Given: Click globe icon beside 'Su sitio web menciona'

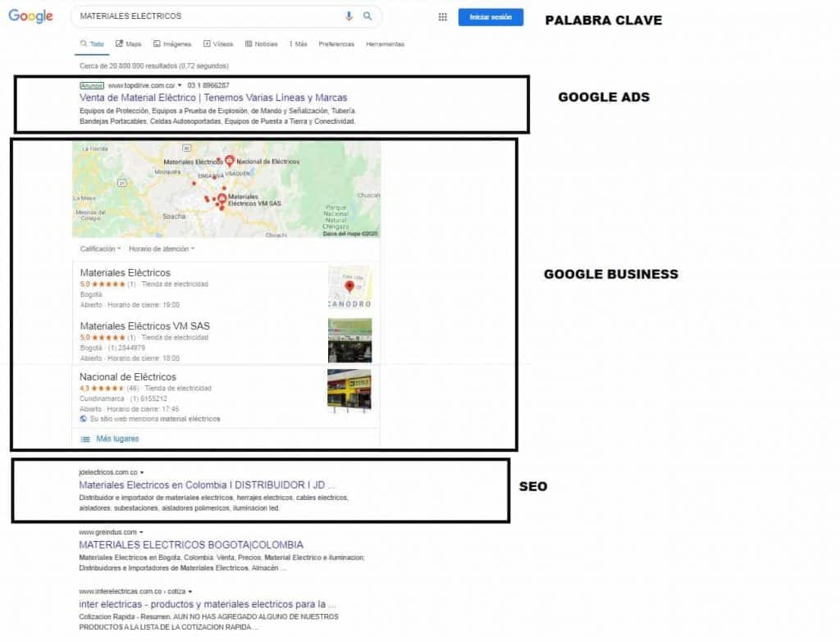Looking at the screenshot, I should pos(83,419).
